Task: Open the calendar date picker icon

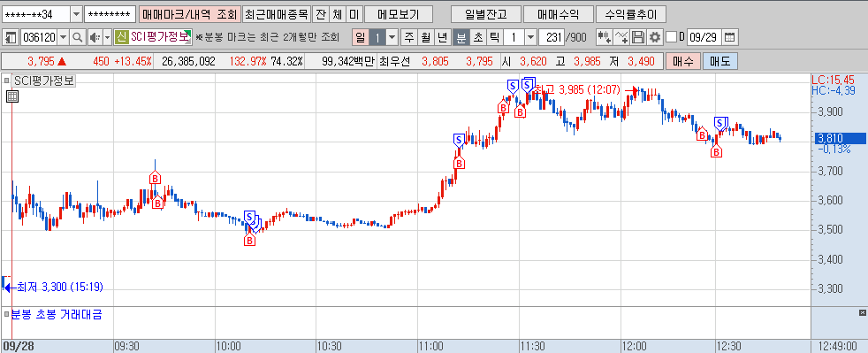Action: [729, 38]
